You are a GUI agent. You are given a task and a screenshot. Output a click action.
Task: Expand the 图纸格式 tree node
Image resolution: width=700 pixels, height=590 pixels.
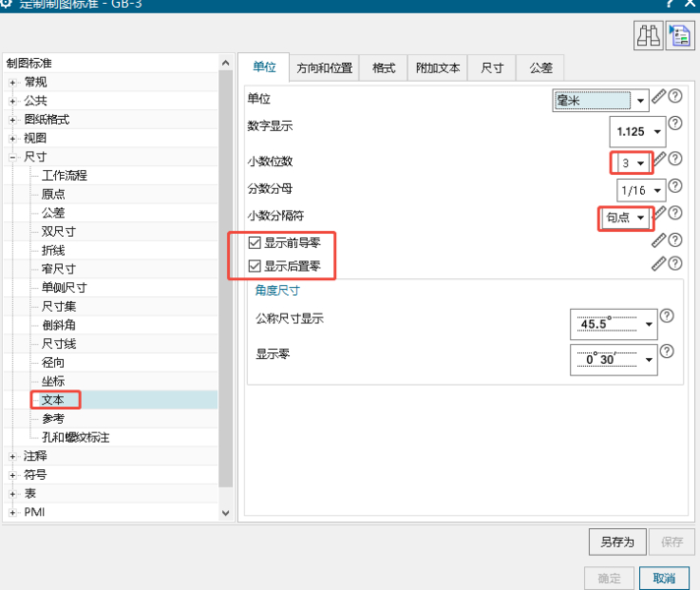(13, 120)
